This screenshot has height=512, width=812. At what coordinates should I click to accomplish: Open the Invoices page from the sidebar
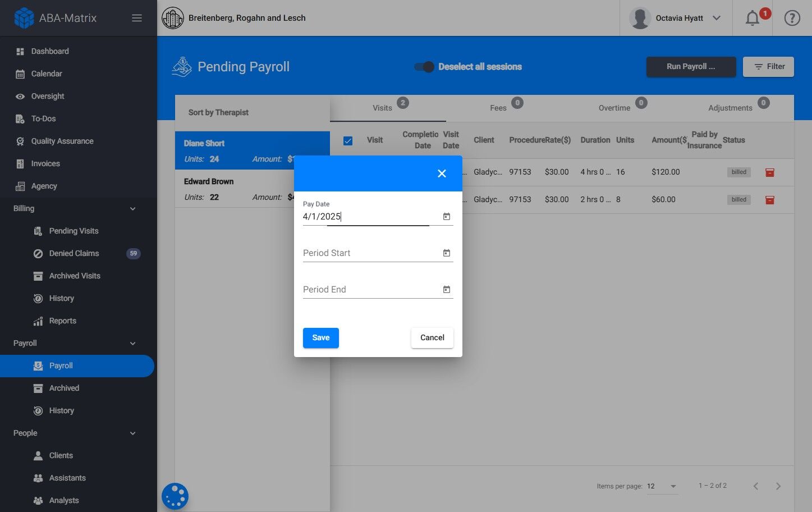[45, 163]
